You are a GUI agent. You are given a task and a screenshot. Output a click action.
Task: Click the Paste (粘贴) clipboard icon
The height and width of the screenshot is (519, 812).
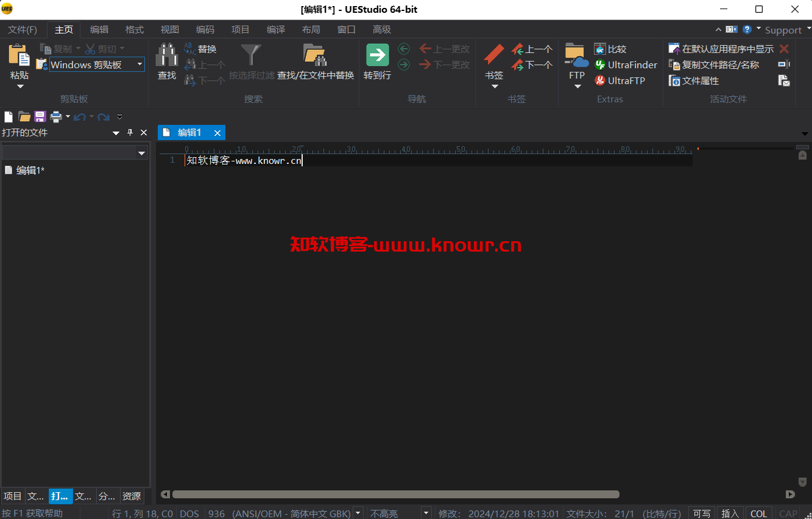[19, 55]
